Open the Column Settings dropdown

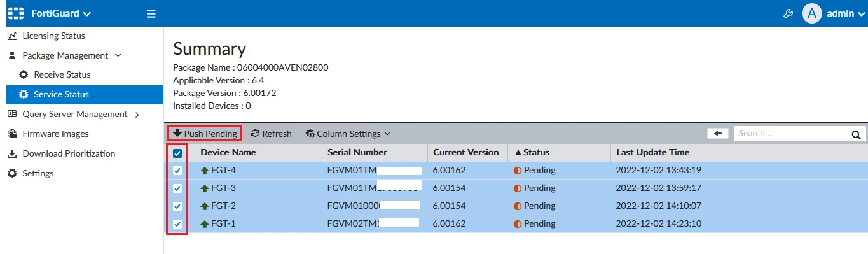click(x=348, y=134)
